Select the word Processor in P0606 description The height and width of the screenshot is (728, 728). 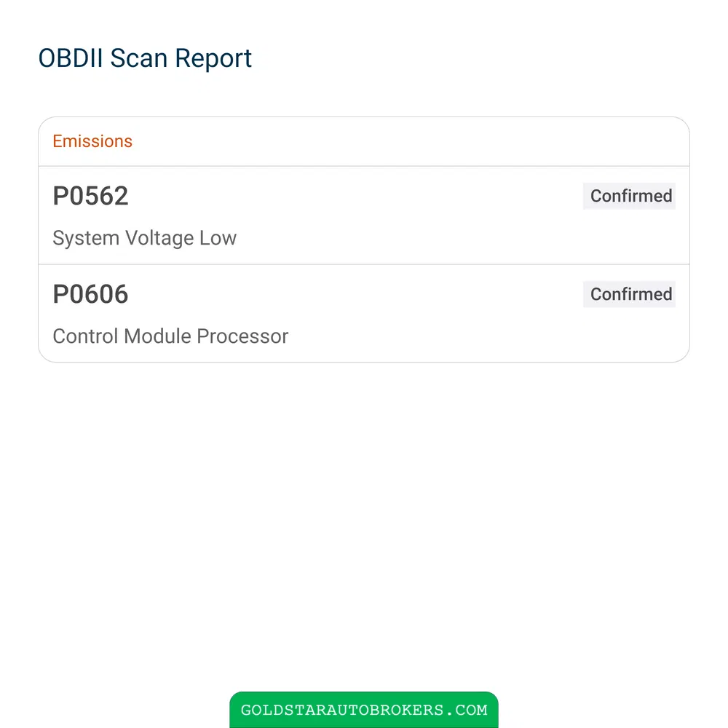pos(242,336)
